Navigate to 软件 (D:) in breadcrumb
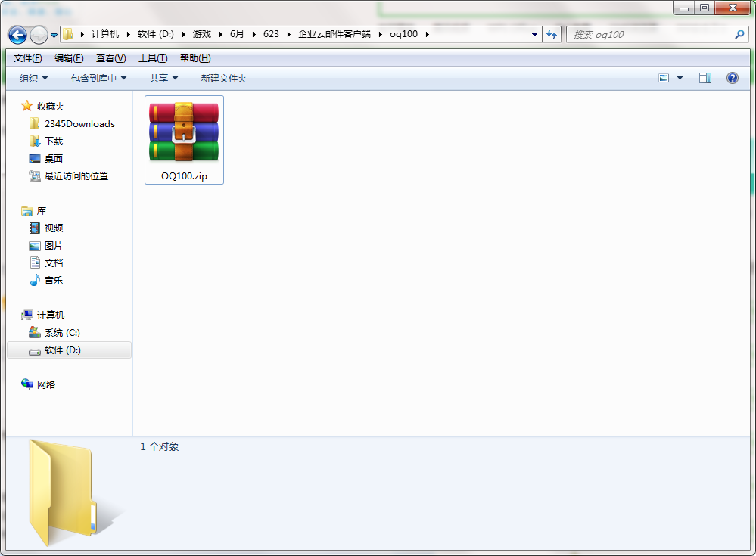This screenshot has width=756, height=556. click(155, 34)
